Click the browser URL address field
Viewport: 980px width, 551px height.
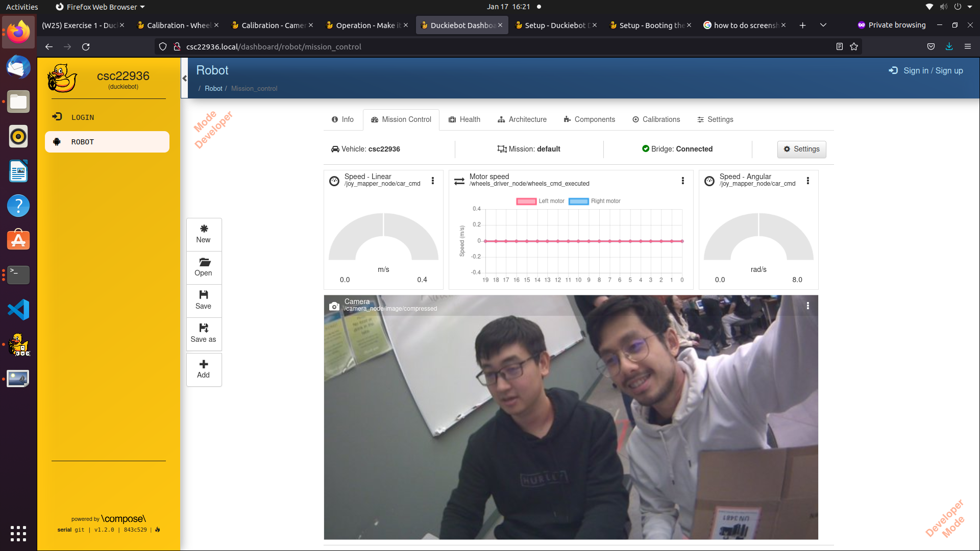pyautogui.click(x=459, y=47)
